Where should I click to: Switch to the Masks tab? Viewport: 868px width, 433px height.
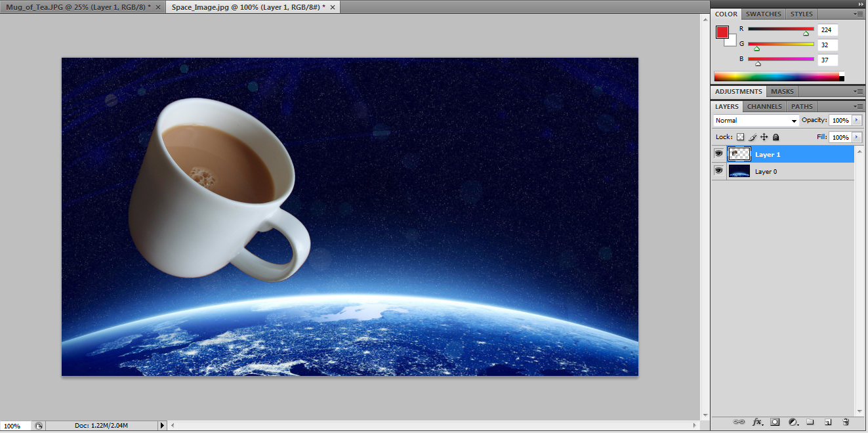(x=782, y=91)
